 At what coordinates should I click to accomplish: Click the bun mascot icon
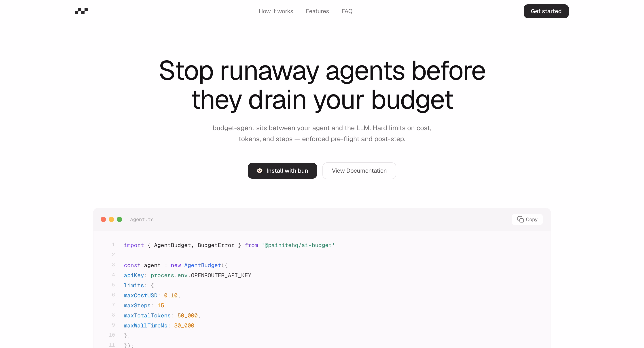point(260,171)
